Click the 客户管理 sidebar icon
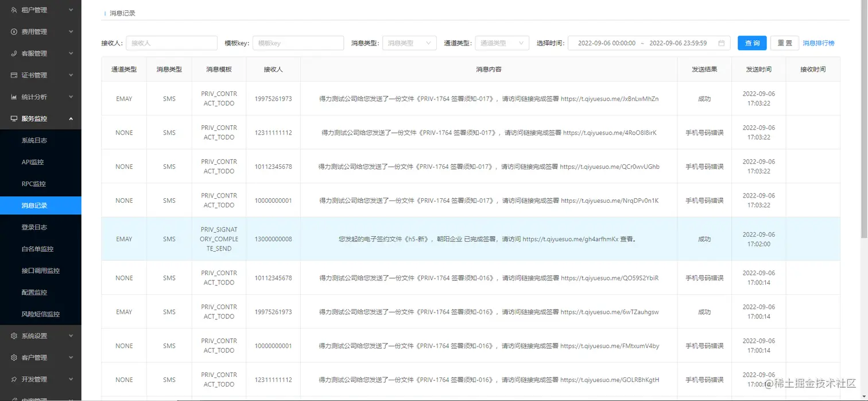 (x=14, y=358)
